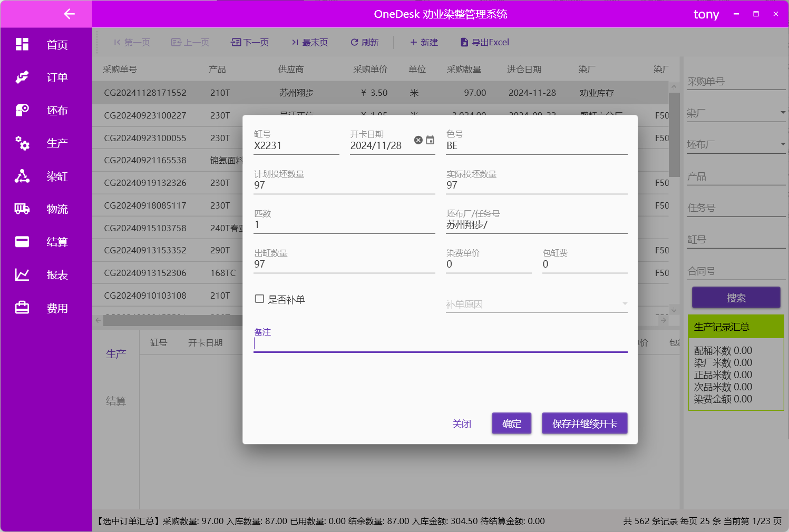Open the 首页 home icon in sidebar
Screen dimensions: 789x532
pyautogui.click(x=22, y=44)
